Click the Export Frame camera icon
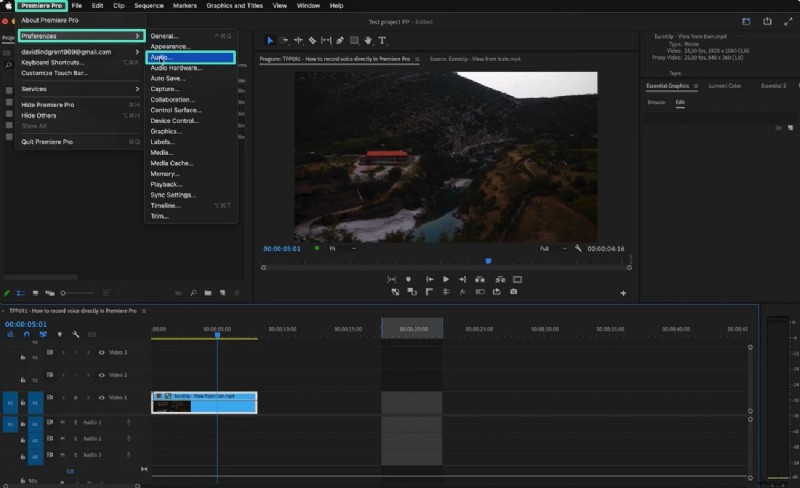 514,291
